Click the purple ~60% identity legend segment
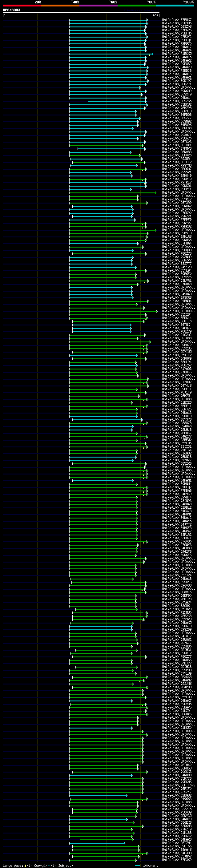 point(99,6)
